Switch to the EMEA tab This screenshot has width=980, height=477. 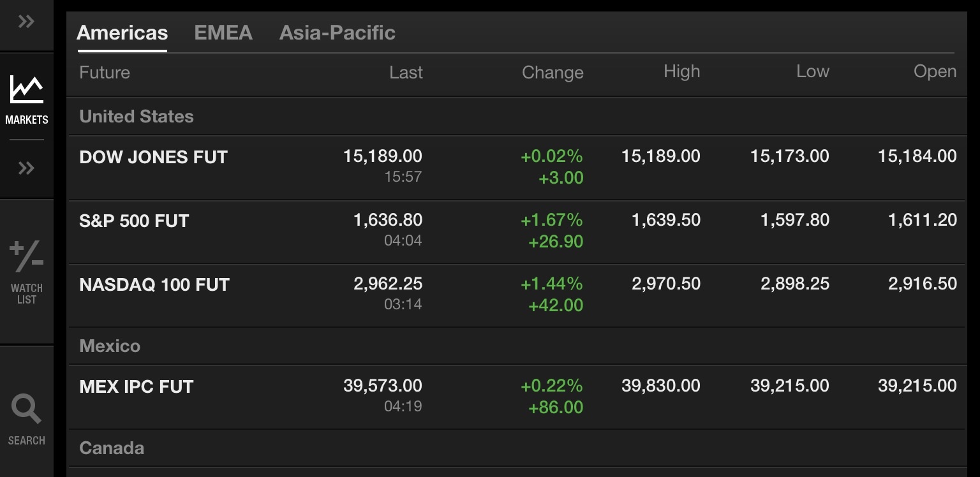pyautogui.click(x=223, y=33)
